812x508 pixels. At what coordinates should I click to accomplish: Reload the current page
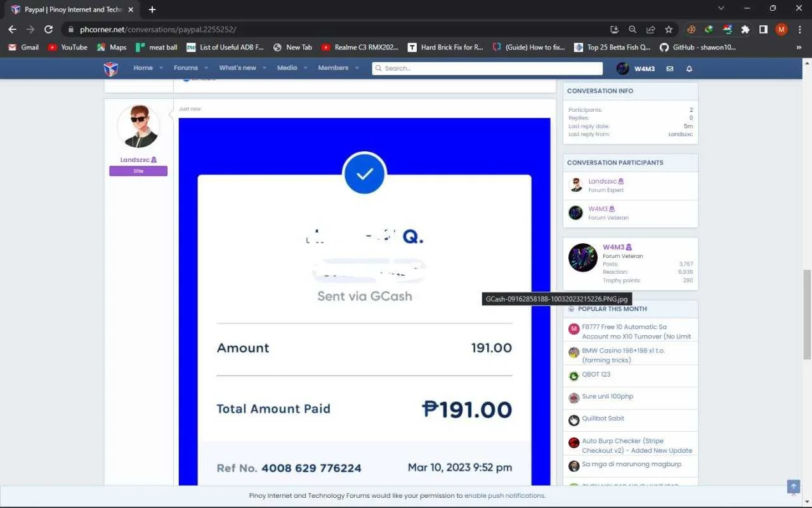[48, 29]
